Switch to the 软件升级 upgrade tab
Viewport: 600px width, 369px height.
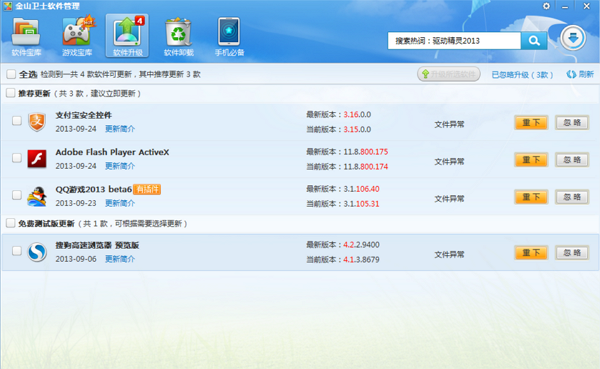point(127,37)
